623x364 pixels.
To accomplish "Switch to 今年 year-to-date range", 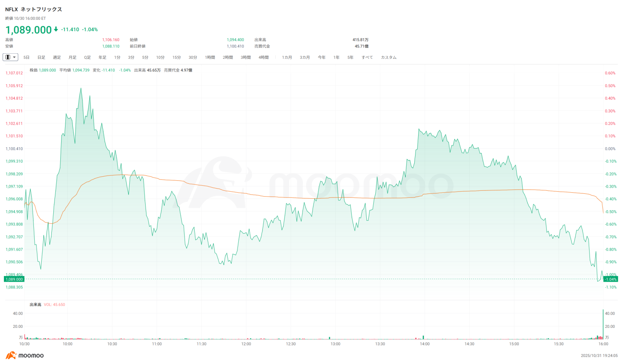I will pyautogui.click(x=322, y=58).
